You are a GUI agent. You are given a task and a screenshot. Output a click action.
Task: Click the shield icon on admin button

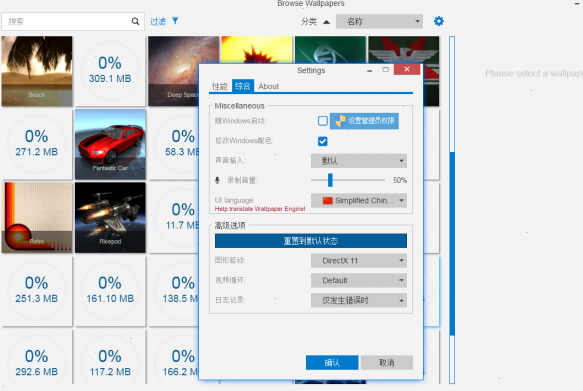[339, 121]
